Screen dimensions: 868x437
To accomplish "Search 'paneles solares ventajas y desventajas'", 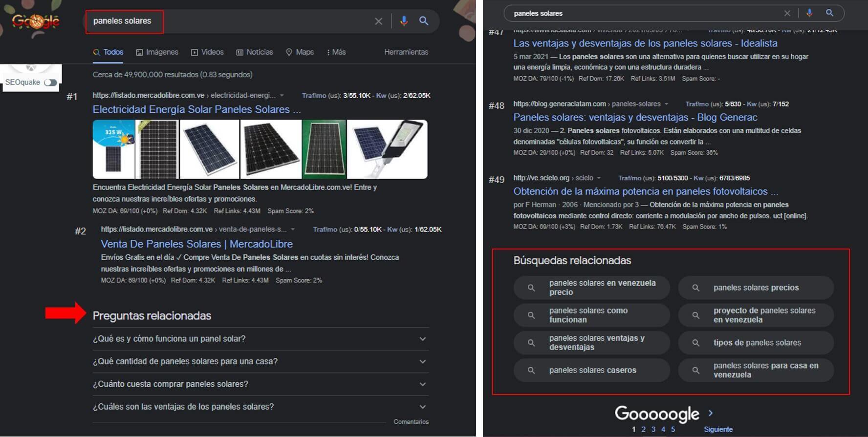I will tap(591, 343).
